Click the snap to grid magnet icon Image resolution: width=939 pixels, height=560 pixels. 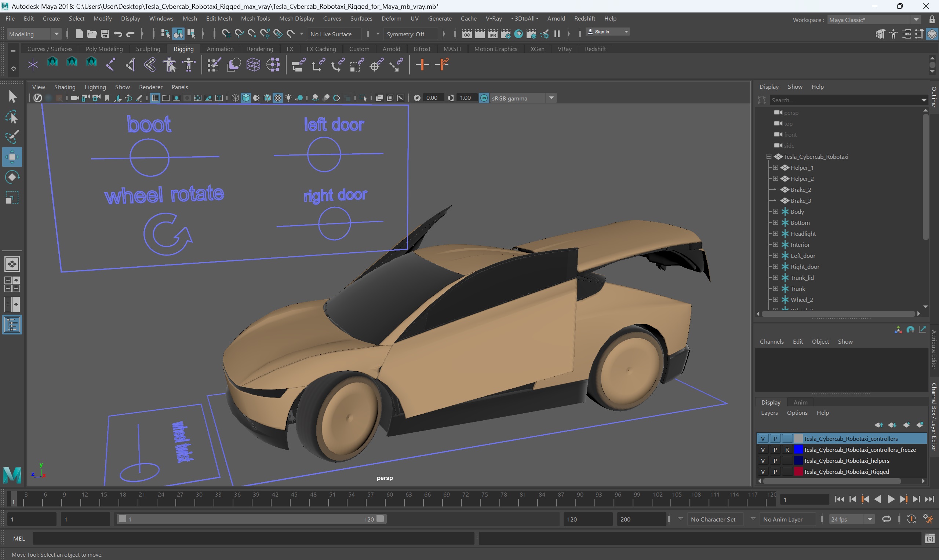click(226, 34)
